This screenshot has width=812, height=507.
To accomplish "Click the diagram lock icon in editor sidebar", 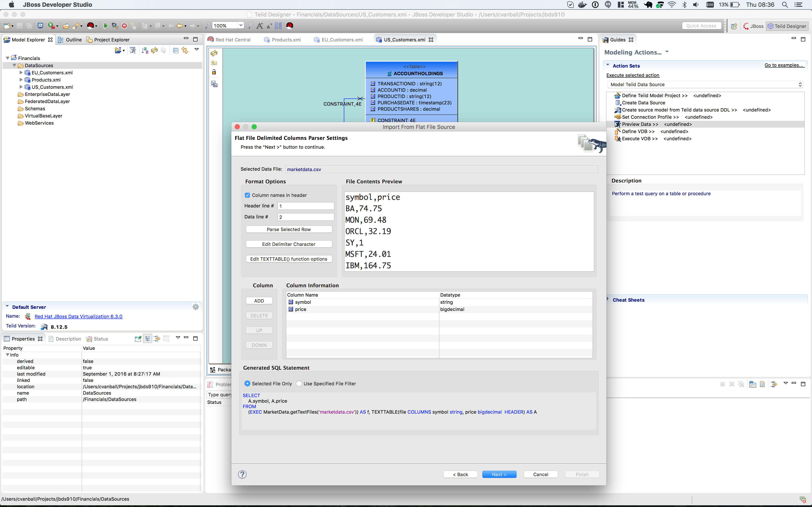I will (x=214, y=72).
